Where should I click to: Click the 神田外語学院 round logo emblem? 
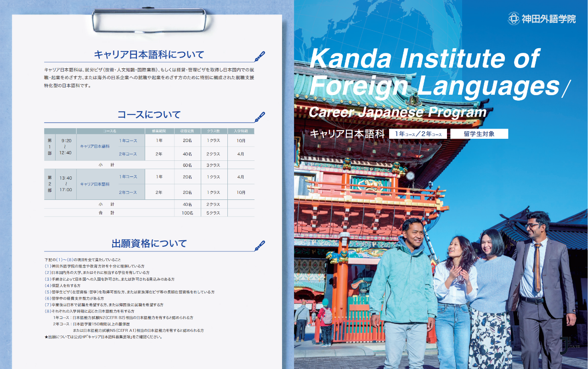tap(514, 18)
